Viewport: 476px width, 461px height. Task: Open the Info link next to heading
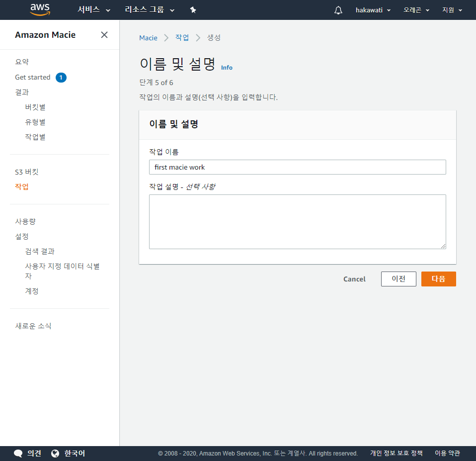point(227,68)
